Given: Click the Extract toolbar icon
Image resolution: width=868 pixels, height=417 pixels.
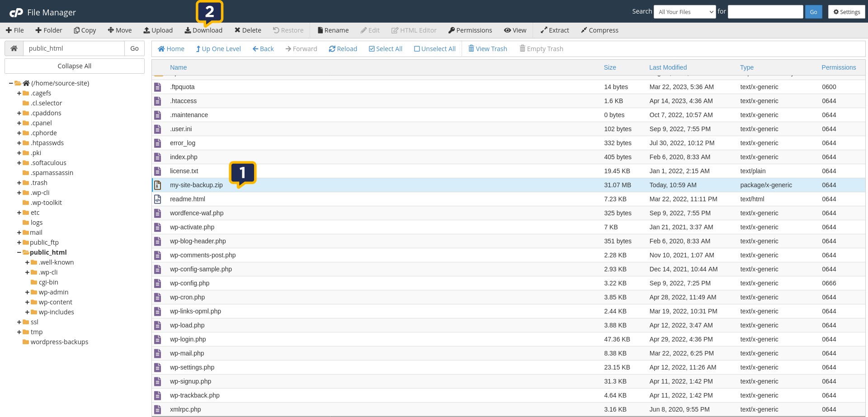Looking at the screenshot, I should click(x=544, y=30).
